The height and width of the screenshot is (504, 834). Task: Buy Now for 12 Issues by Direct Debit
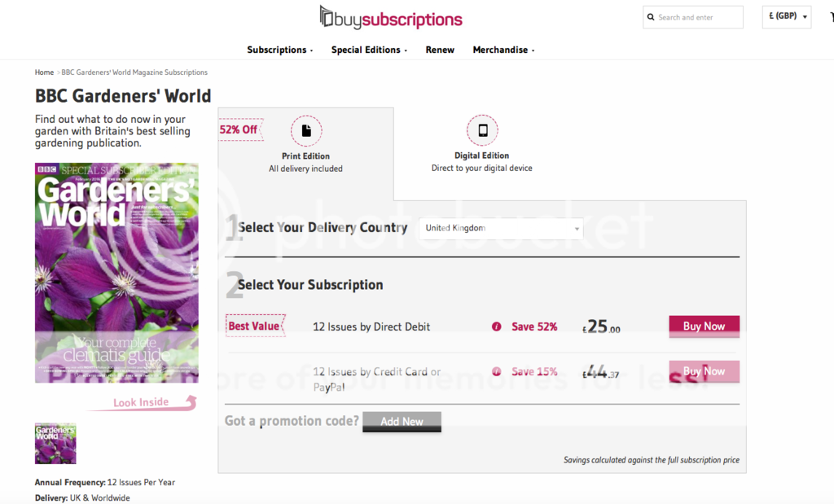[x=705, y=327]
